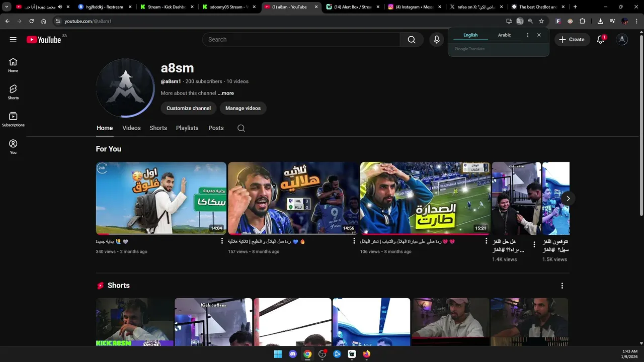Select English in Translate popup
644x362 pixels.
pos(470,35)
